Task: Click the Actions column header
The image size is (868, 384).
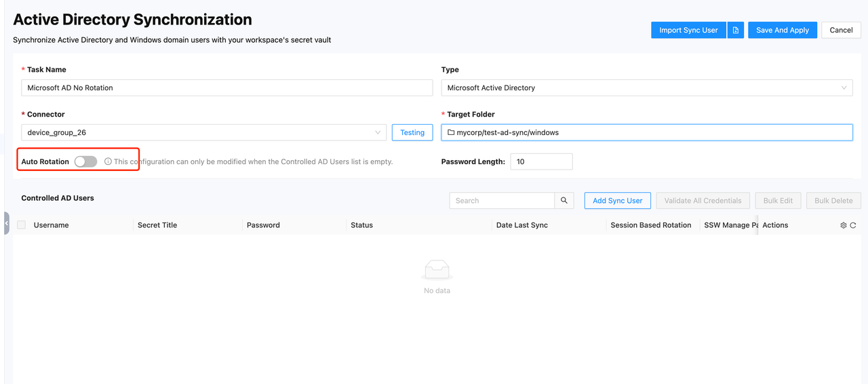Action: pos(775,225)
